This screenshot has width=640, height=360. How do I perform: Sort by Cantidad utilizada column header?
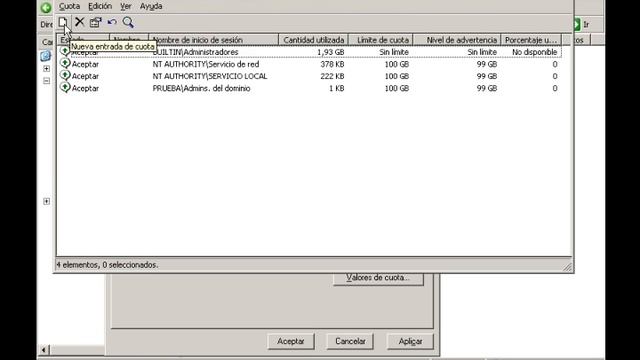point(313,40)
